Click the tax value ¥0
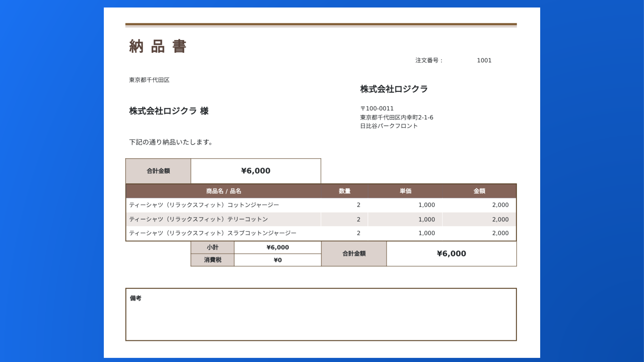Image resolution: width=644 pixels, height=362 pixels. coord(278,260)
